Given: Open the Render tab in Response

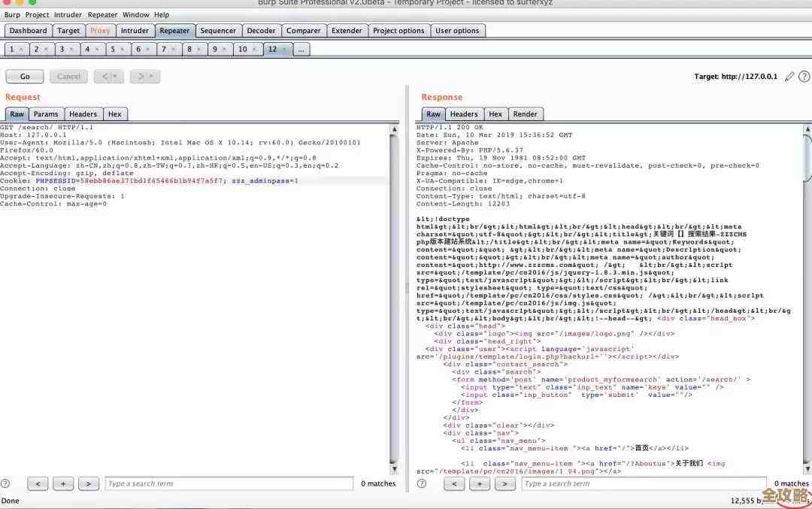Looking at the screenshot, I should [525, 114].
